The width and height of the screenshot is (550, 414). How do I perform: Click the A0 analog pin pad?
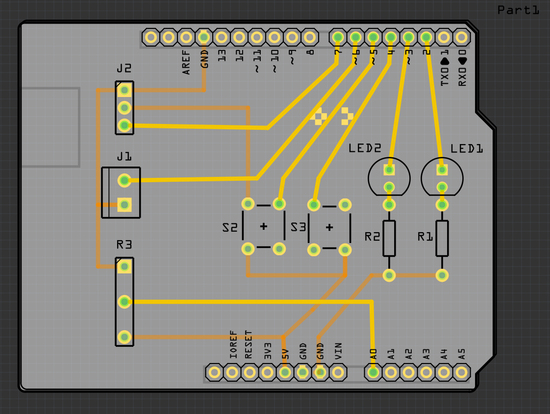pos(373,372)
